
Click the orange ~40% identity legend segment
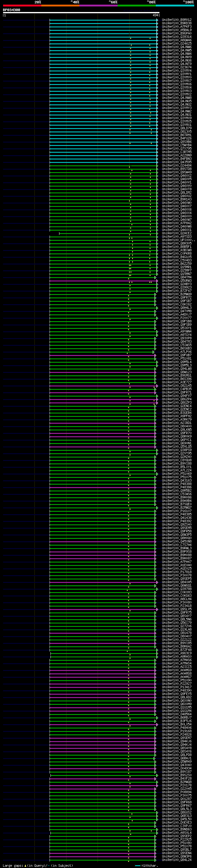[60, 6]
